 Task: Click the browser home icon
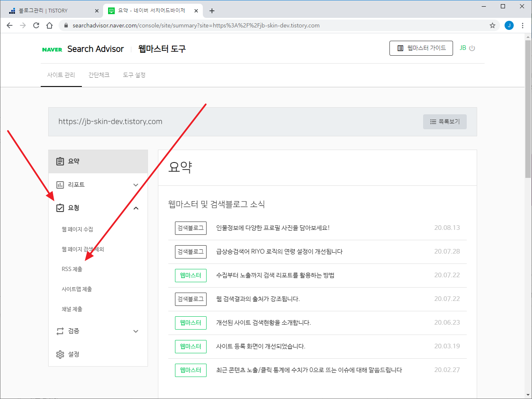(49, 25)
